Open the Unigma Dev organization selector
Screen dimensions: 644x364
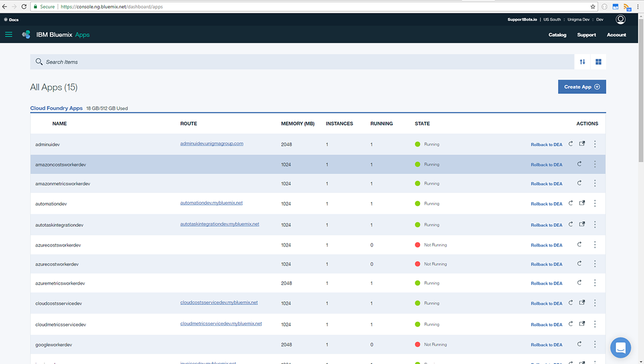tap(578, 19)
